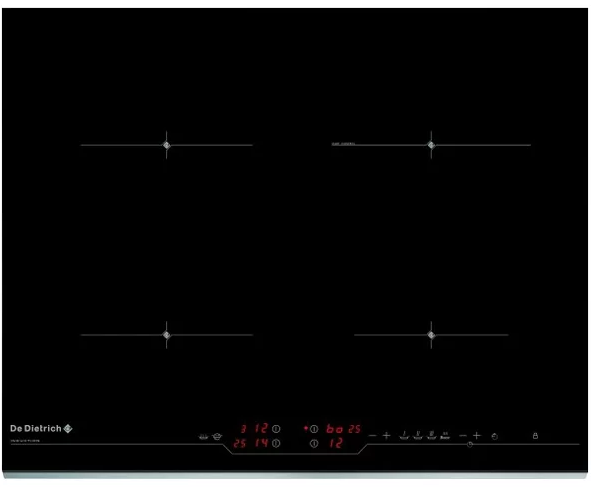Select the first pan preset icon
This screenshot has width=591, height=487.
(x=404, y=436)
